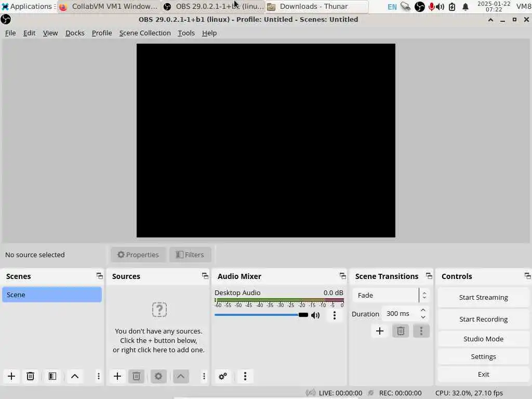Open source properties gear in Sources dock
This screenshot has height=399, width=532.
158,376
